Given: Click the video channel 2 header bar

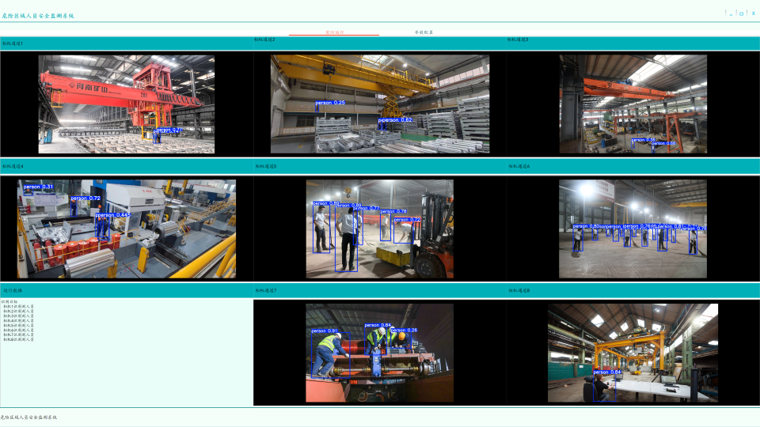Looking at the screenshot, I should 380,41.
